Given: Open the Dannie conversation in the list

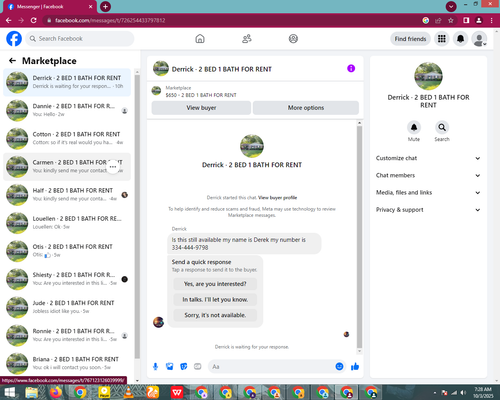Looking at the screenshot, I should (67, 110).
